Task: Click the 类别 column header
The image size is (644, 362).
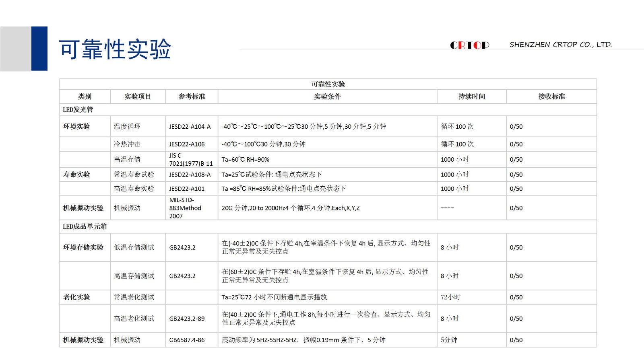Action: click(85, 97)
